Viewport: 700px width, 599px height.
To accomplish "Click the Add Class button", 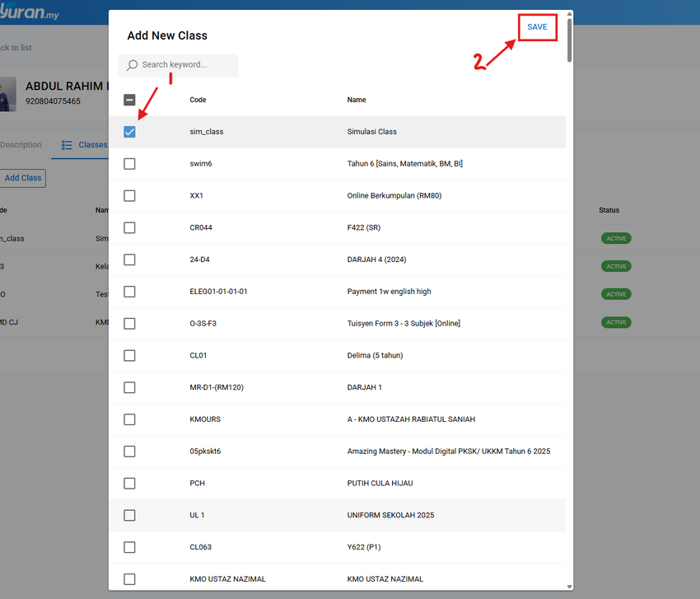I will tap(23, 178).
